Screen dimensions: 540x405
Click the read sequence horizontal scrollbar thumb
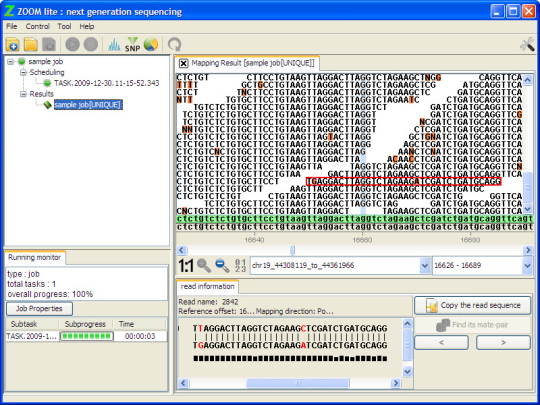coord(298,383)
